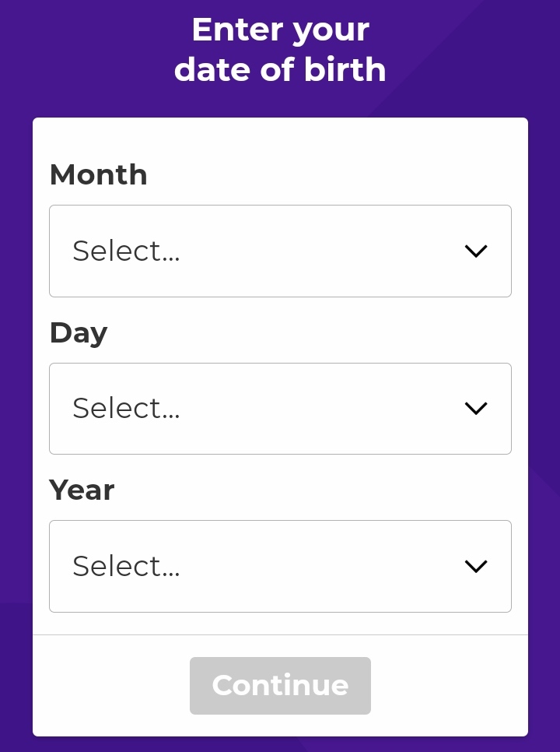This screenshot has width=560, height=752.
Task: Click the Day placeholder text 'Select...'
Action: [x=126, y=408]
